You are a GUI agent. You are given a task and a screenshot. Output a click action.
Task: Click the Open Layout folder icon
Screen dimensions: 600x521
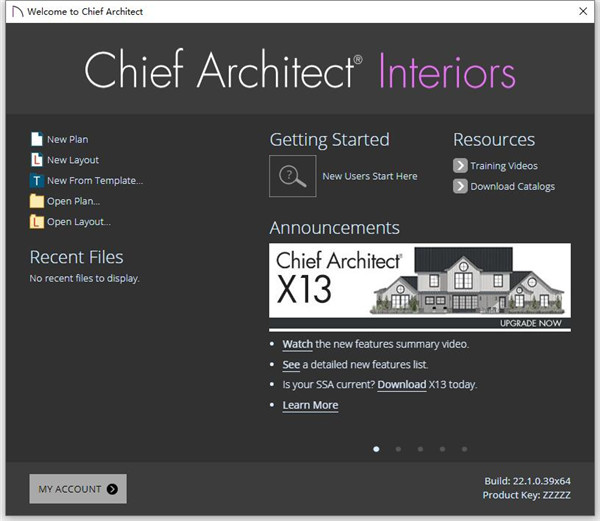click(37, 221)
